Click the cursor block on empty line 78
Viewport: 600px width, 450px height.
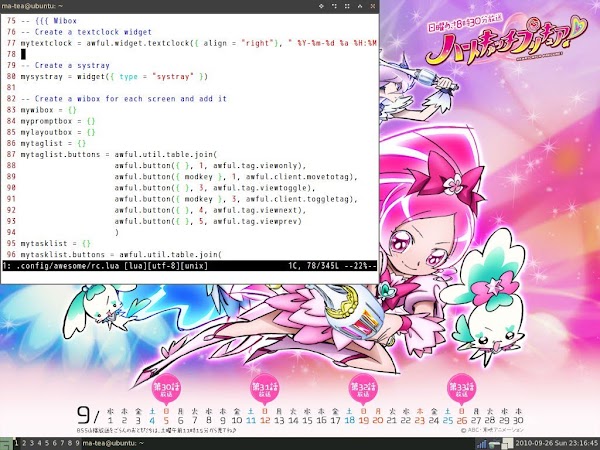click(23, 54)
